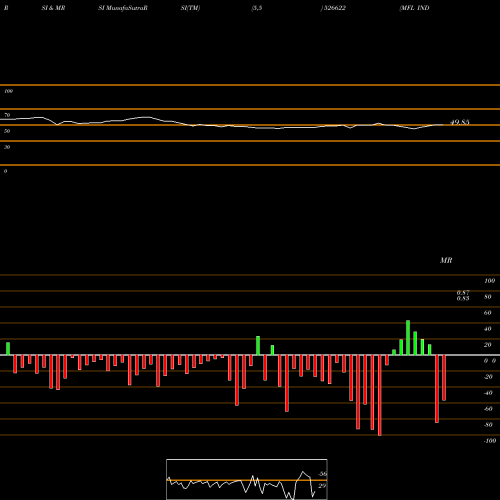Select the 0.83 value in MR panel
This screenshot has height=500, width=500.
(x=463, y=298)
